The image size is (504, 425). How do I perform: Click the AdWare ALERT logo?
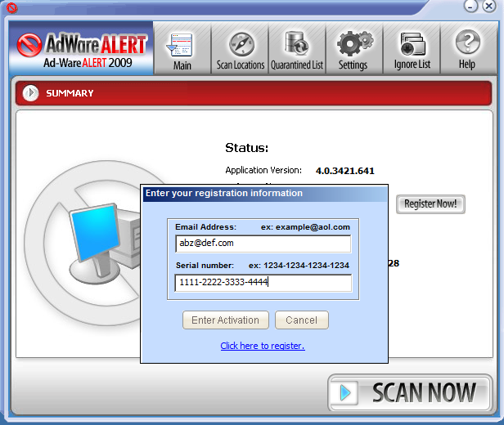(83, 49)
